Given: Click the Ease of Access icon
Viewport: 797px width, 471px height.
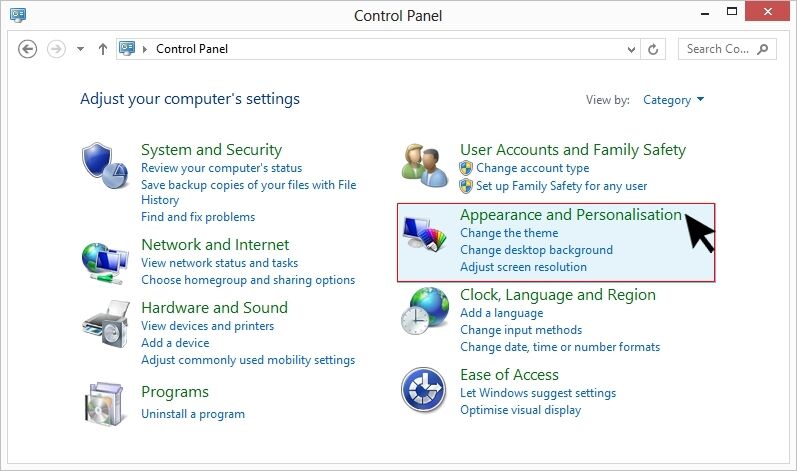Looking at the screenshot, I should tap(423, 390).
